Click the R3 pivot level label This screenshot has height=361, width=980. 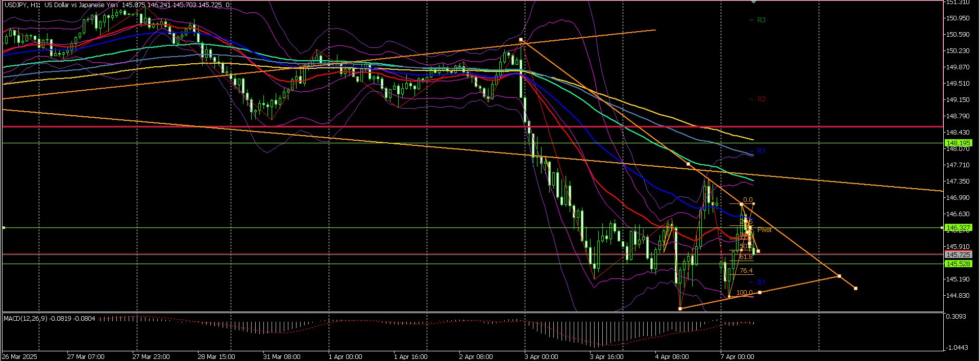[x=761, y=20]
